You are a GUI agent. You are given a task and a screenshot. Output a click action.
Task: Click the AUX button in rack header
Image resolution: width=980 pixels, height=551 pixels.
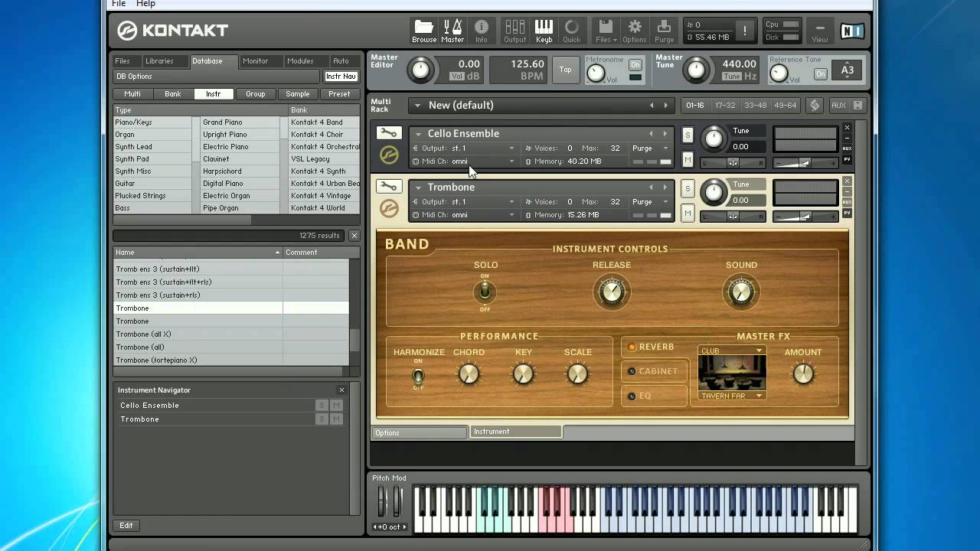838,106
